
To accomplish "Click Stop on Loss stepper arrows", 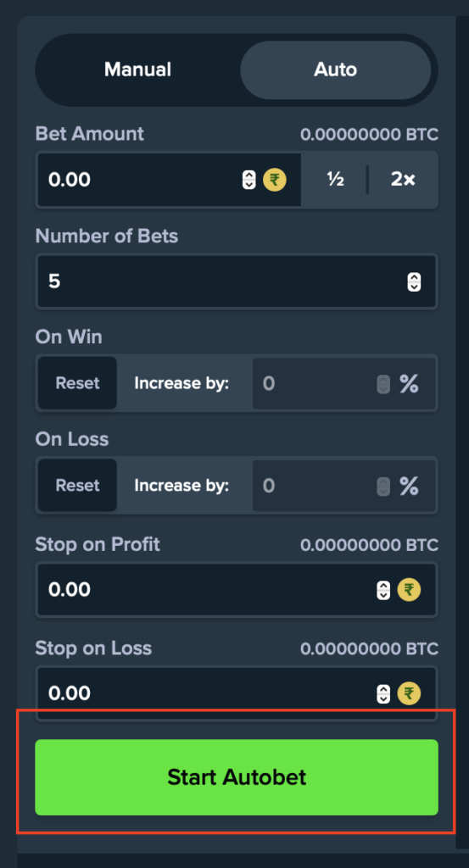I will [x=383, y=693].
